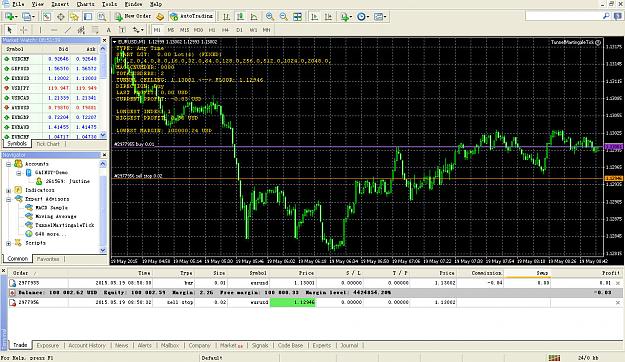
Task: Switch timeframe to M15
Action: (x=184, y=30)
